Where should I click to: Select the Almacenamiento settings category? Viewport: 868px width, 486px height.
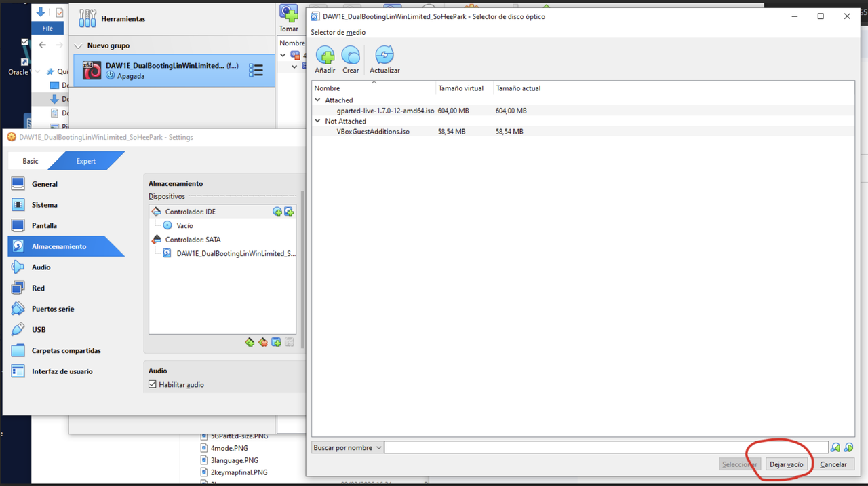[66, 246]
